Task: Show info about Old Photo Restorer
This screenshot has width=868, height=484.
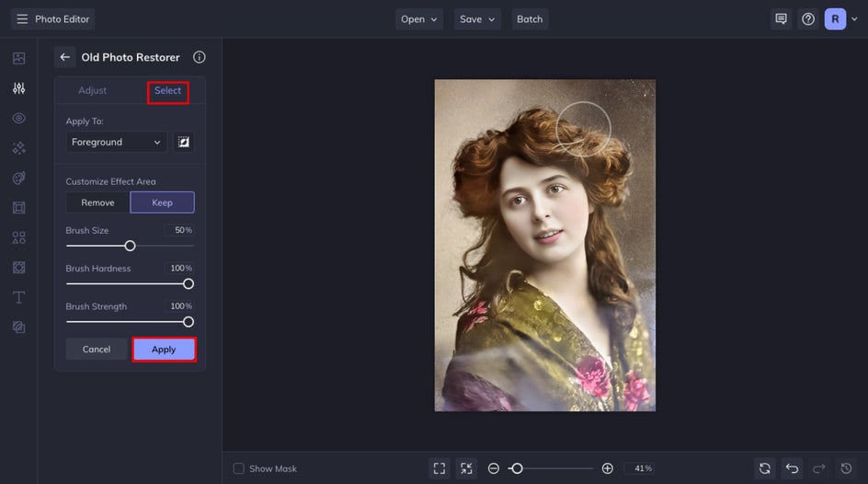Action: tap(200, 57)
